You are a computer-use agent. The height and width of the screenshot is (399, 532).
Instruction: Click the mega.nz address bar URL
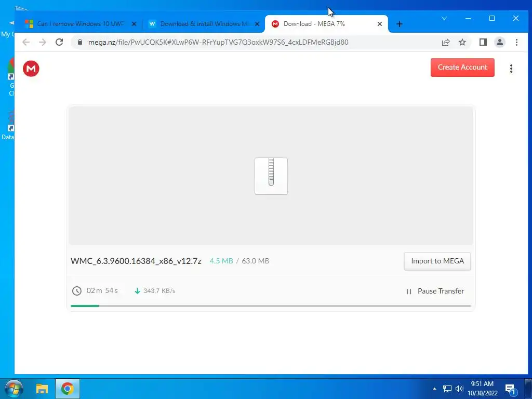coord(218,42)
